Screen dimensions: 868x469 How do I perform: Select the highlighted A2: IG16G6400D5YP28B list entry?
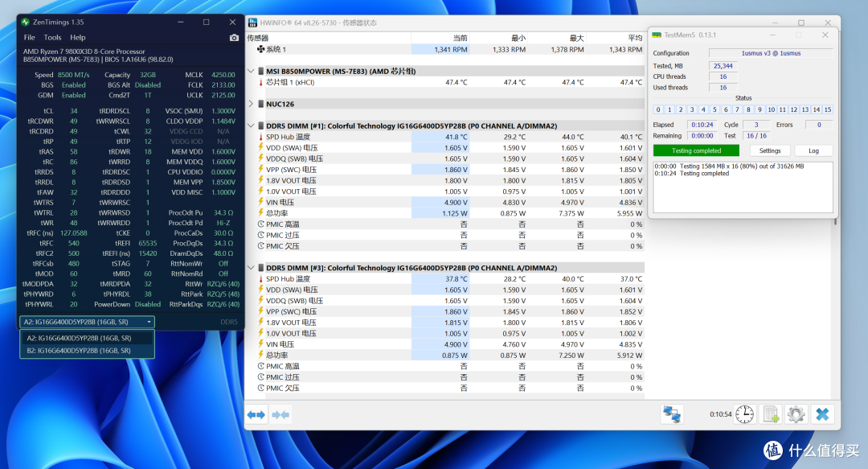87,338
